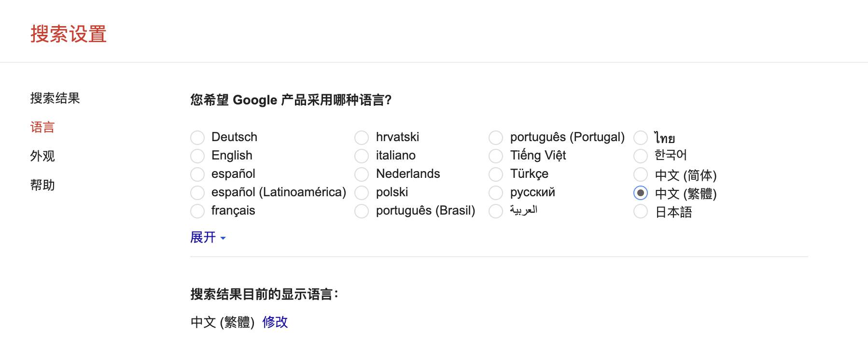Open the 帮助 sidebar item
The image size is (868, 347).
tap(42, 185)
